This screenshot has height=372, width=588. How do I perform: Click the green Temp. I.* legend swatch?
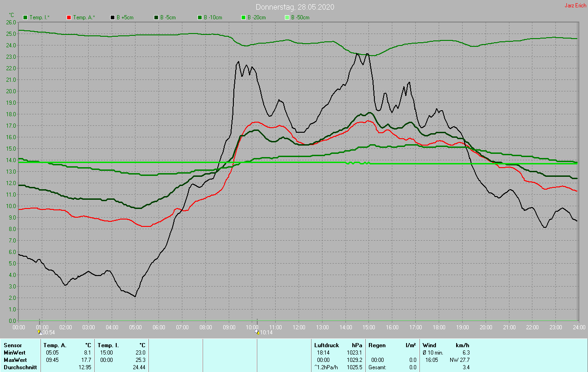(25, 17)
